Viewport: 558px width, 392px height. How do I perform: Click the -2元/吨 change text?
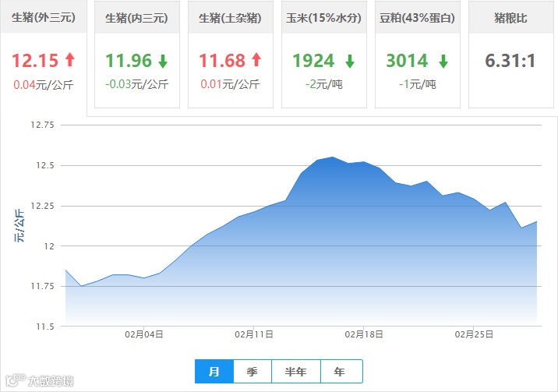click(324, 84)
